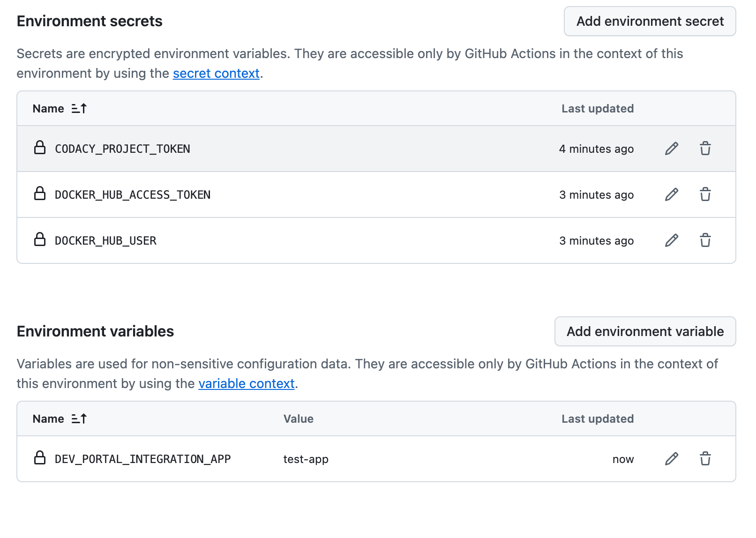This screenshot has width=756, height=538.
Task: Edit the DOCKER_HUB_ACCESS_TOKEN secret
Action: [671, 194]
